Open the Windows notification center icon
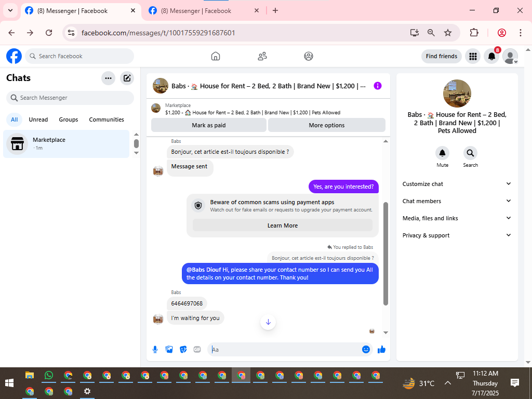Screen dimensions: 532x399 pyautogui.click(x=515, y=383)
